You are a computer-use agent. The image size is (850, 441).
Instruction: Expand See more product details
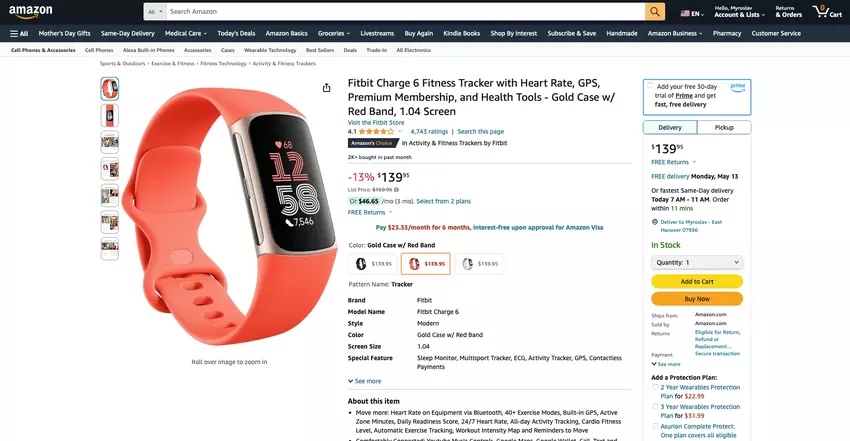(364, 381)
